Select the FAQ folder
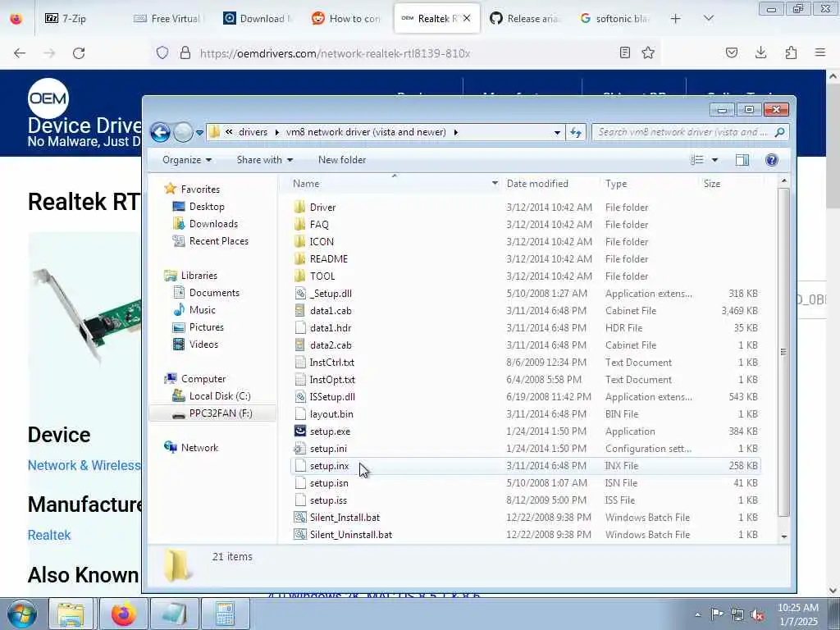Screen dimensions: 840x630 pyautogui.click(x=319, y=225)
